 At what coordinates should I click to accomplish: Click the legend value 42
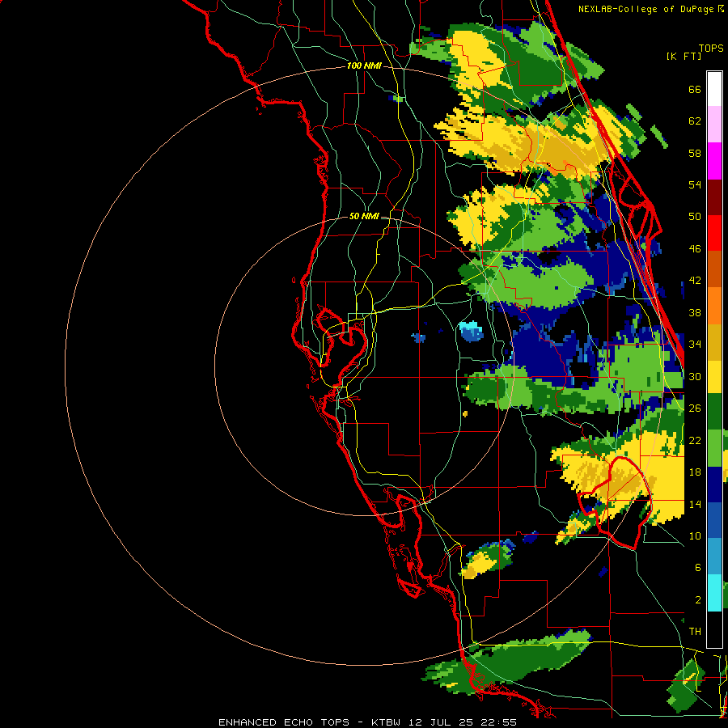[x=695, y=281]
